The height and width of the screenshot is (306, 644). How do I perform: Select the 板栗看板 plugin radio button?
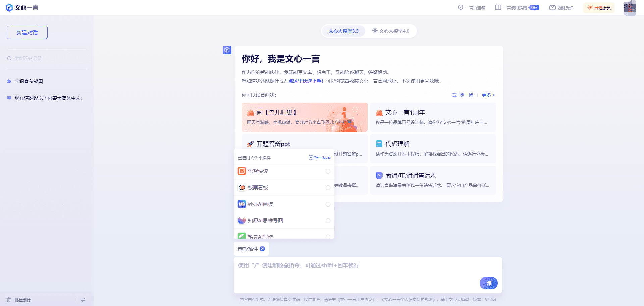(328, 188)
